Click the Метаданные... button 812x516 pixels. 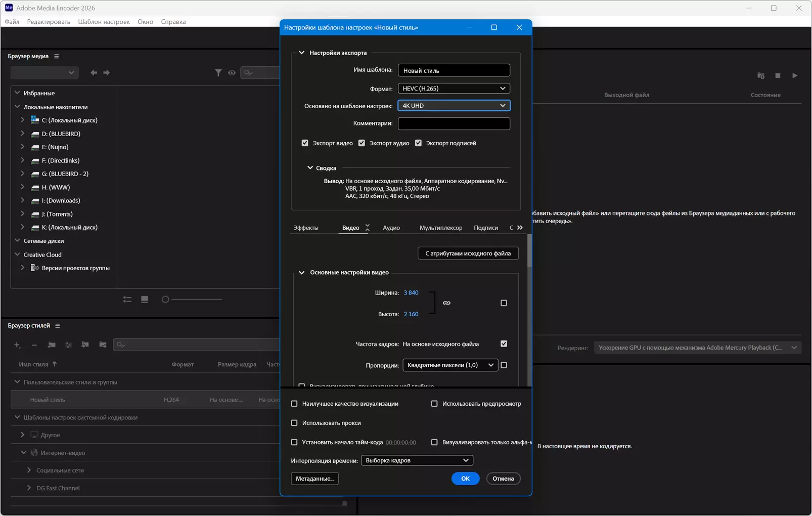(314, 479)
